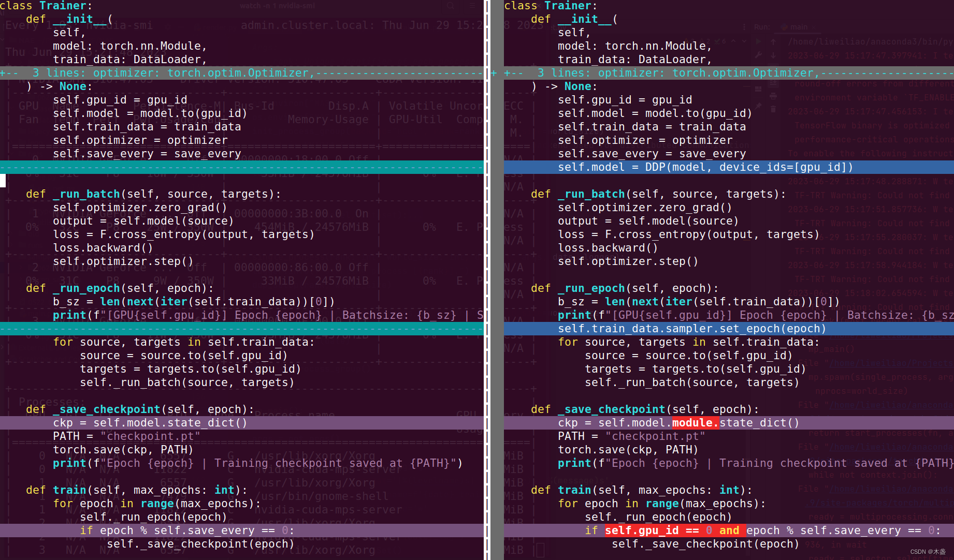Click 'class Trainer:' in the right diff pane

[551, 6]
